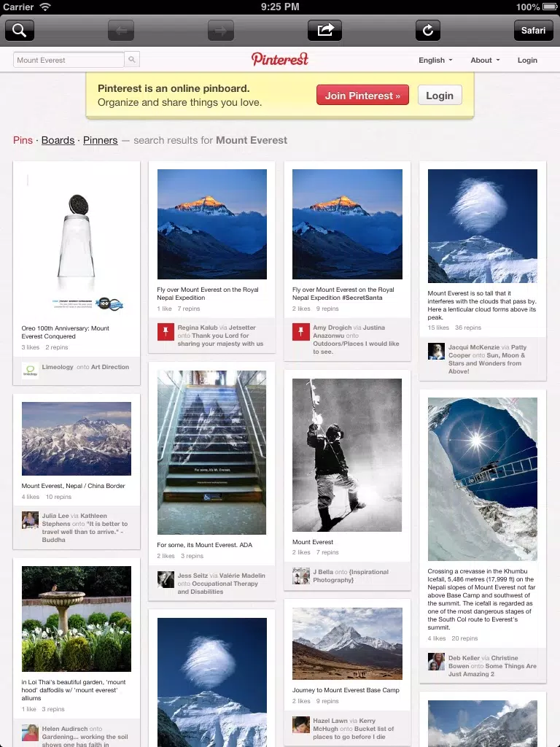
Task: Click the red Join Pinterest button
Action: pos(362,96)
